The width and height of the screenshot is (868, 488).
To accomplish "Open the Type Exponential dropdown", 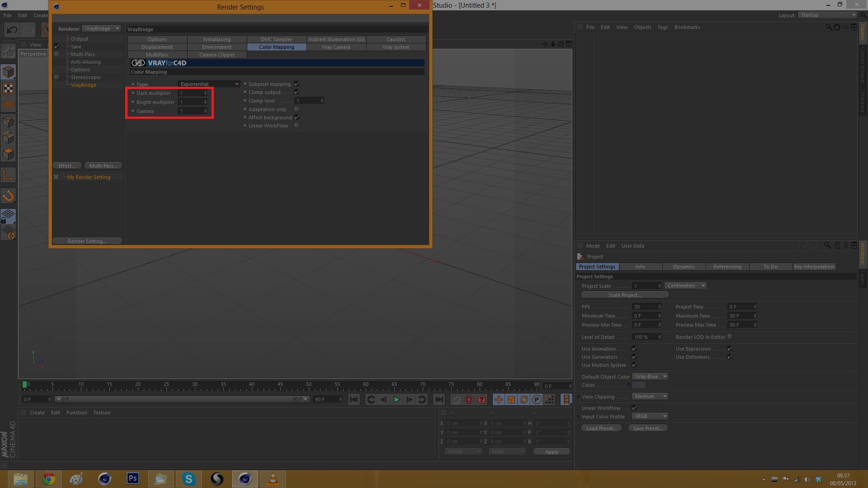I will tap(209, 84).
